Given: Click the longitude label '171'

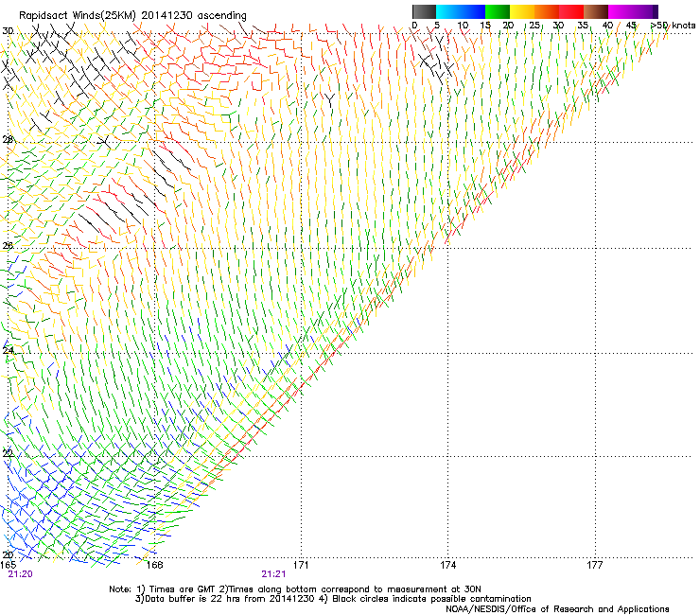Looking at the screenshot, I should (x=301, y=565).
